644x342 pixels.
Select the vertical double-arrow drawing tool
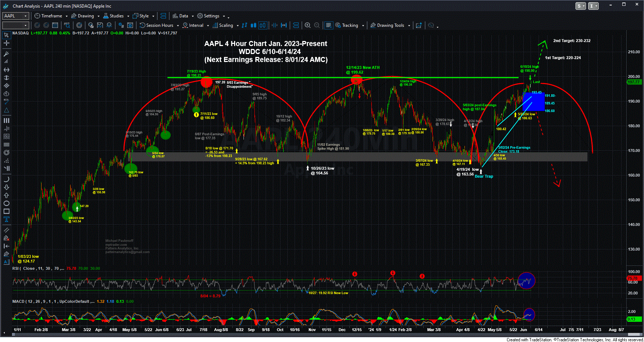pos(6,78)
